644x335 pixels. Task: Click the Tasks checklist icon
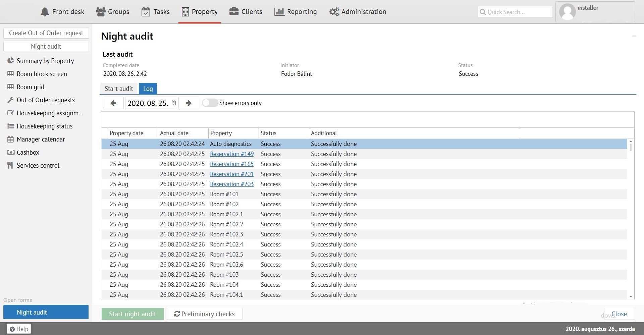[x=146, y=12]
